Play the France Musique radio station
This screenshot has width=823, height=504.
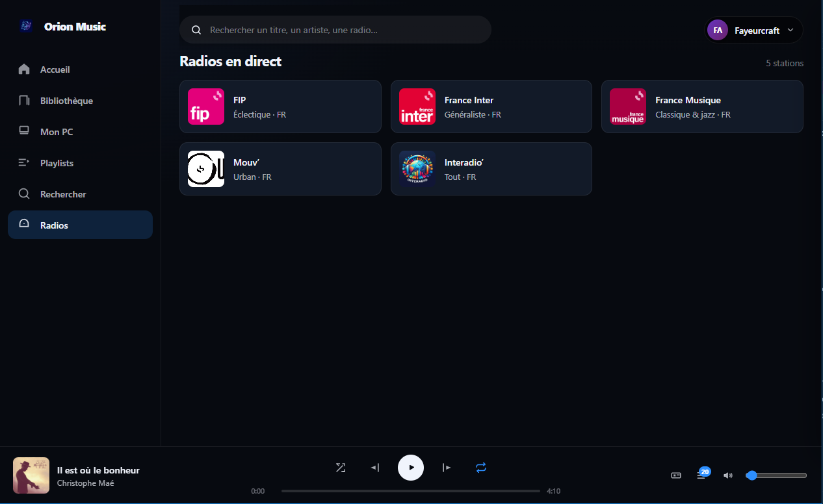[x=702, y=107]
